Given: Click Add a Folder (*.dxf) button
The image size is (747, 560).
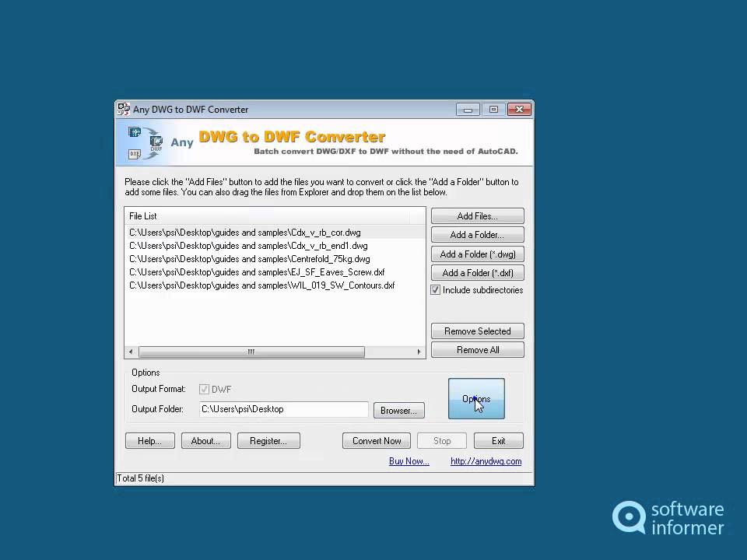Looking at the screenshot, I should coord(477,273).
